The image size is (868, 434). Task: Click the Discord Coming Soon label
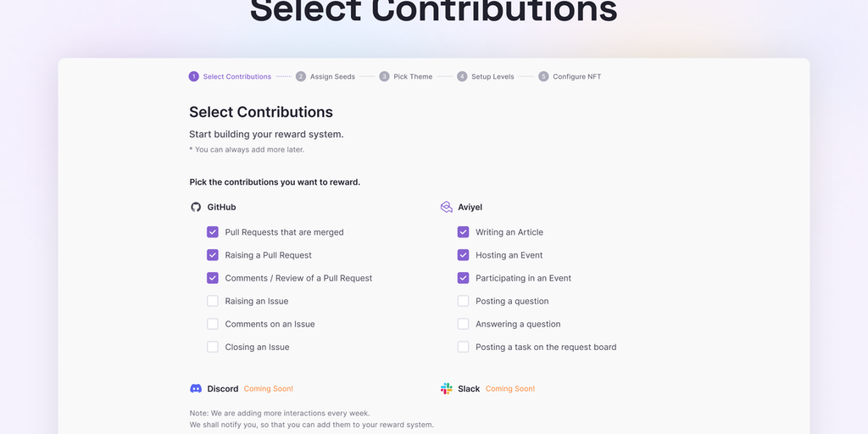point(269,388)
